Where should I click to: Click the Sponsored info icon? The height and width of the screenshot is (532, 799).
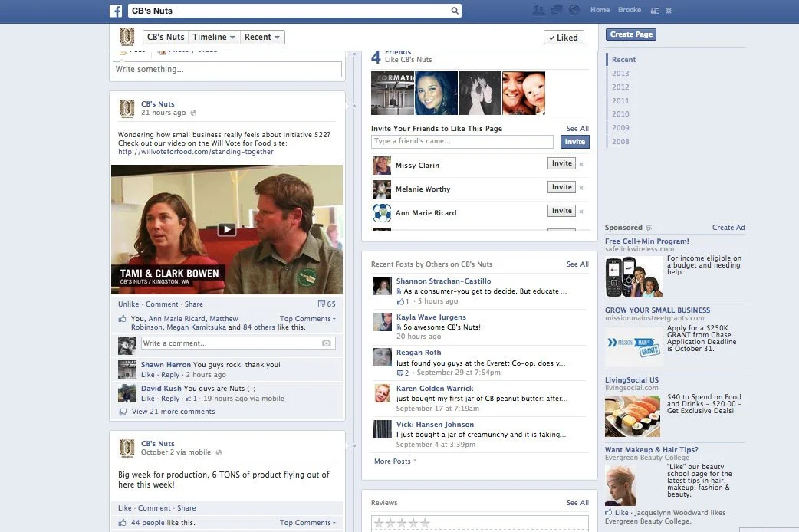649,228
